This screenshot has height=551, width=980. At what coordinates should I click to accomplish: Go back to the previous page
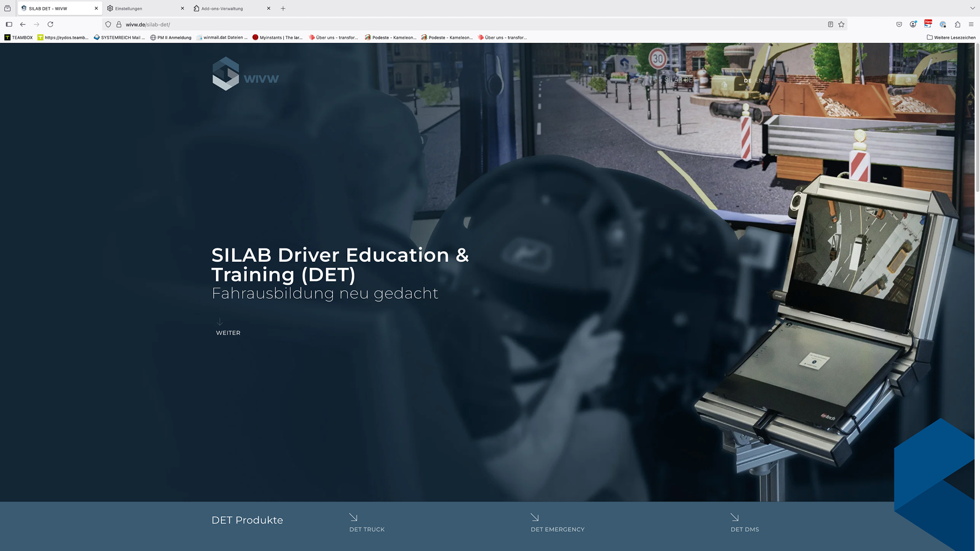click(23, 24)
